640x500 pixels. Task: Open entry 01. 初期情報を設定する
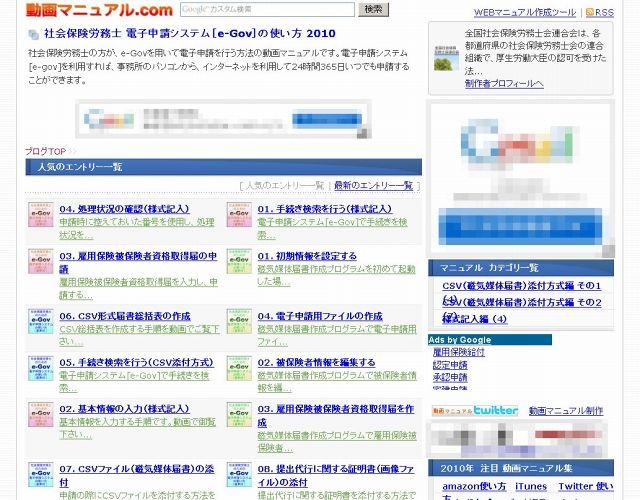click(307, 256)
